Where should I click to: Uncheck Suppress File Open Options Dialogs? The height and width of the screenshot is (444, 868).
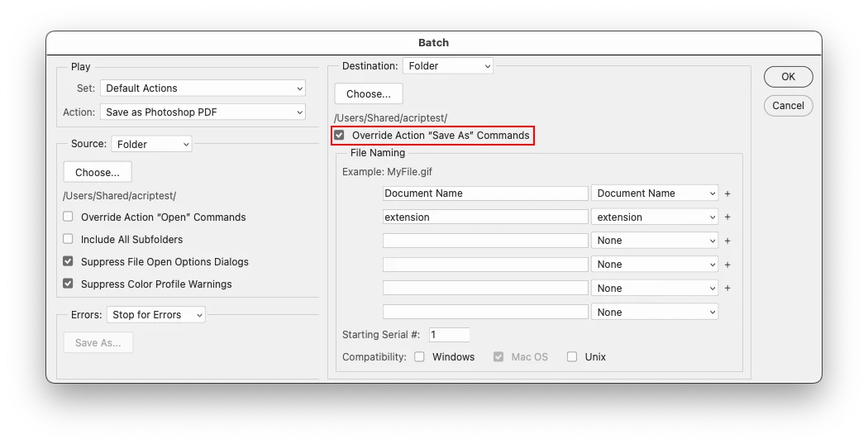click(x=68, y=261)
